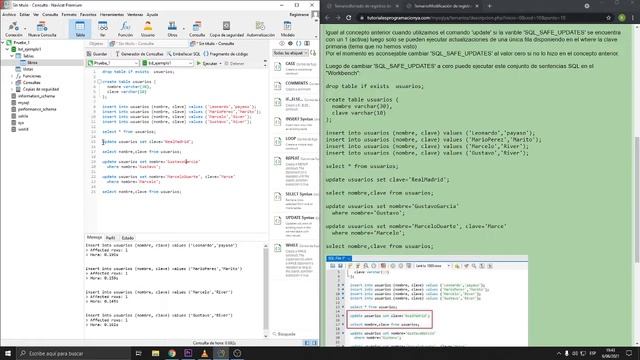
Task: Select the Tabla toolbar icon
Action: coord(80,29)
